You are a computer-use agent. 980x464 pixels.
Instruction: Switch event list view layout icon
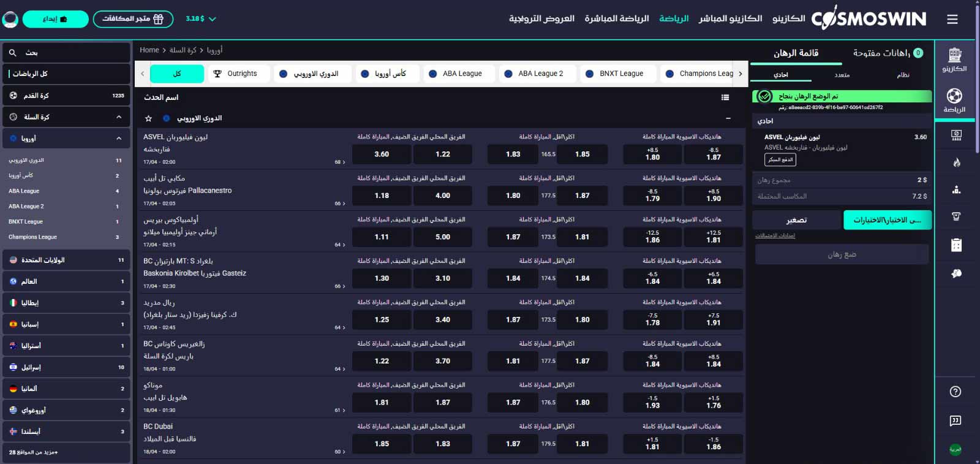725,97
